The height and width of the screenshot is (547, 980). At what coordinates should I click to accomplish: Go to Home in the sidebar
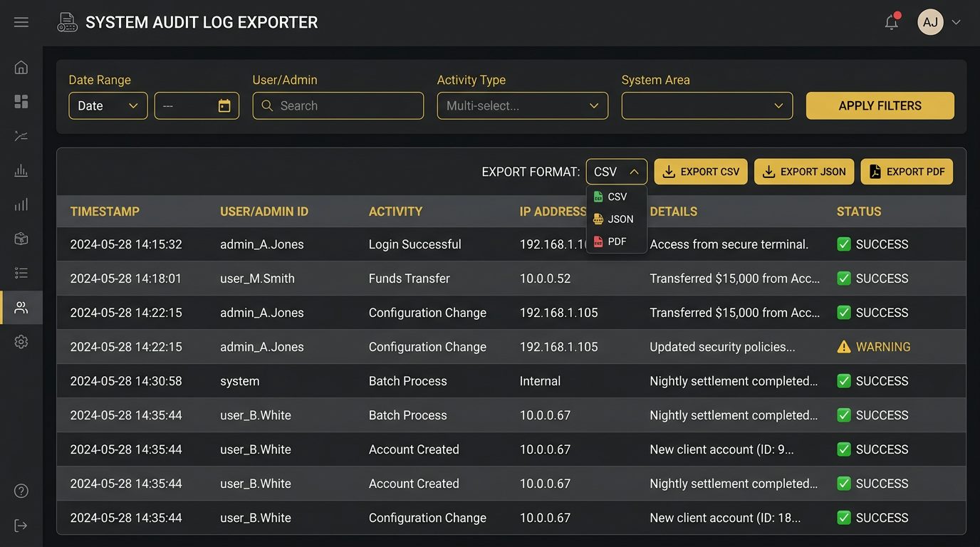coord(21,68)
